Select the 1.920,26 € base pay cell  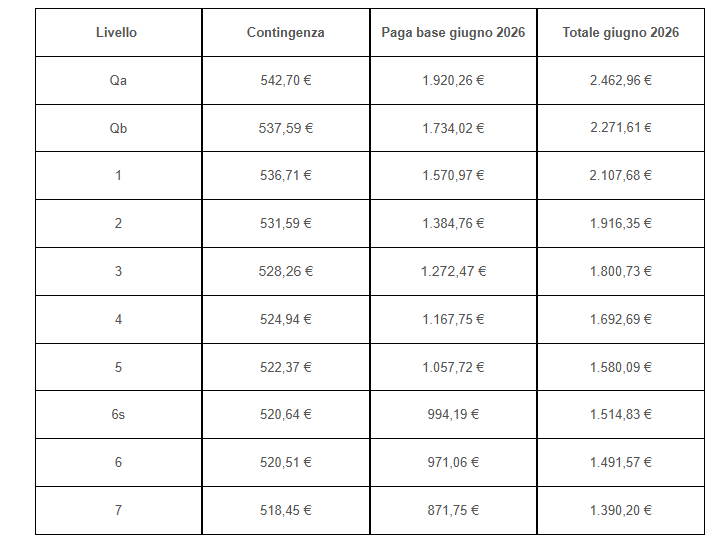pos(453,80)
